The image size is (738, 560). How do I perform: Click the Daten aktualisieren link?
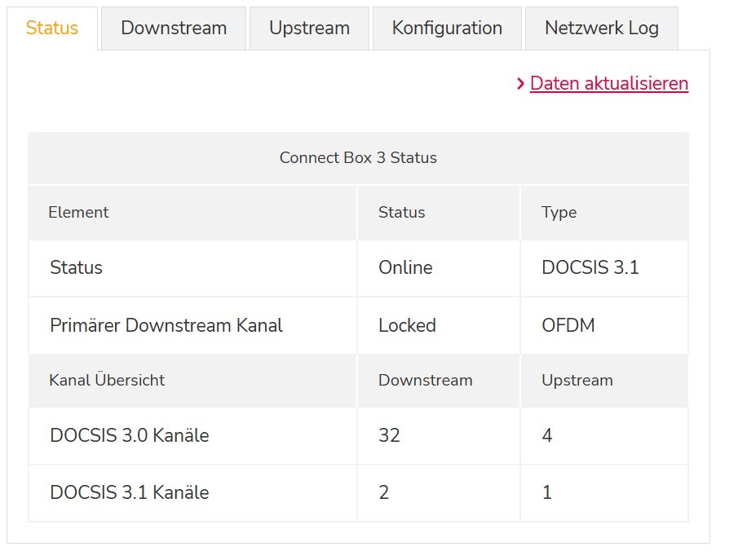click(608, 83)
